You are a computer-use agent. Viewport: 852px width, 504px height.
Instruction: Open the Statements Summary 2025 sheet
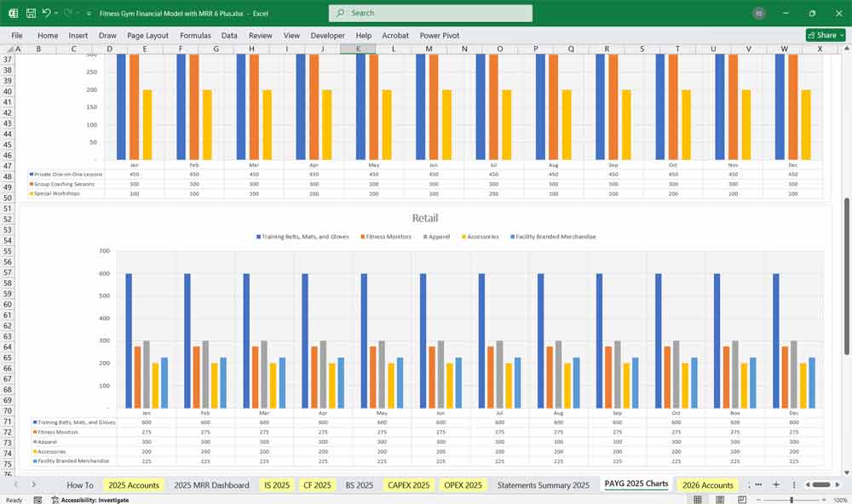point(544,484)
